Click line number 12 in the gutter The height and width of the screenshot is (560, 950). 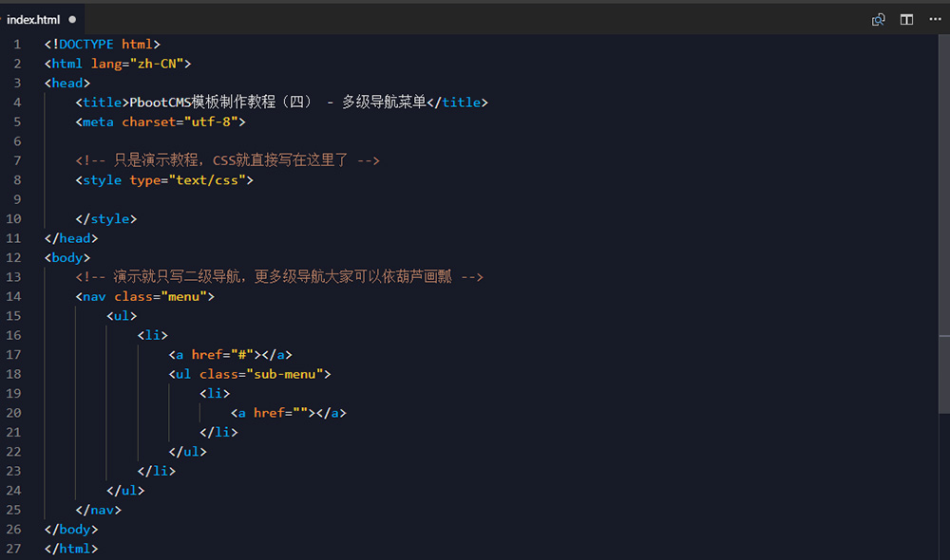tap(13, 257)
